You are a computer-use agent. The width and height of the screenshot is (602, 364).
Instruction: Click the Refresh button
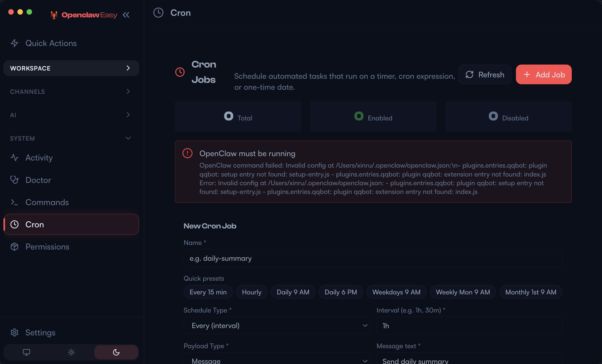point(485,74)
